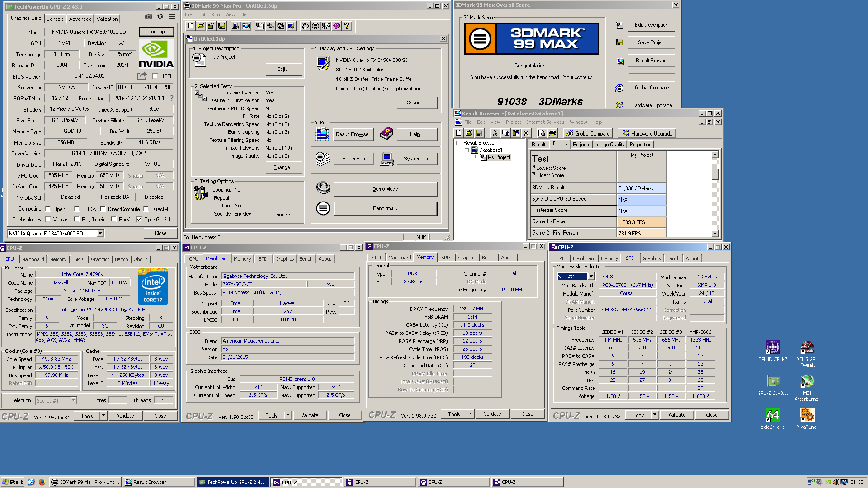The height and width of the screenshot is (488, 868).
Task: Click purple help book icon in 3DMark toolbar
Action: 336,26
